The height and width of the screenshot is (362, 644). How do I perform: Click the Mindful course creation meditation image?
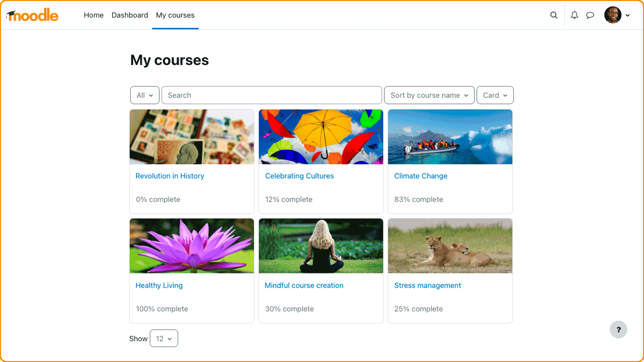[321, 246]
